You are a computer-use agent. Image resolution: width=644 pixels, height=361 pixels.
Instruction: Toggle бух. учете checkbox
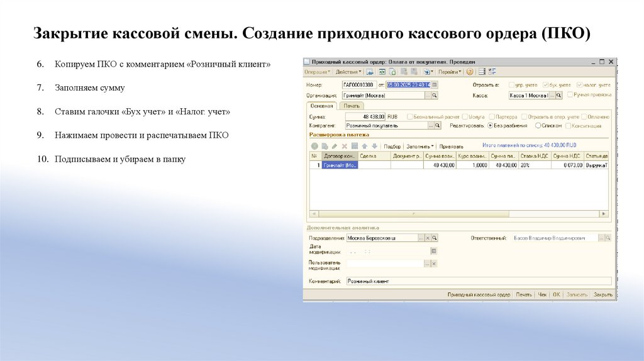[545, 85]
